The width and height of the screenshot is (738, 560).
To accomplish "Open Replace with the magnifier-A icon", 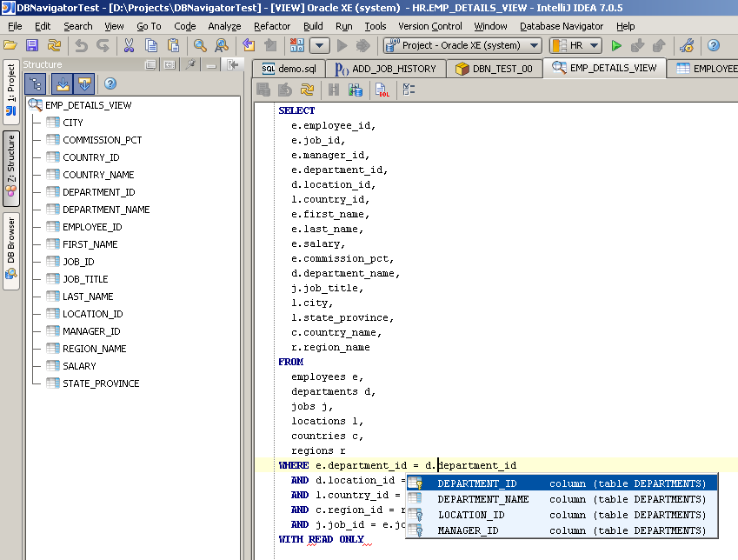I will [222, 45].
